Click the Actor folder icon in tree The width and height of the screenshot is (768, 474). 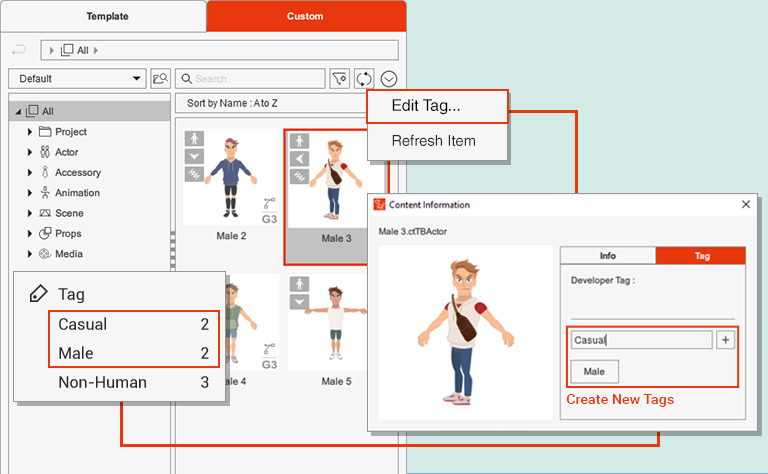click(x=46, y=152)
